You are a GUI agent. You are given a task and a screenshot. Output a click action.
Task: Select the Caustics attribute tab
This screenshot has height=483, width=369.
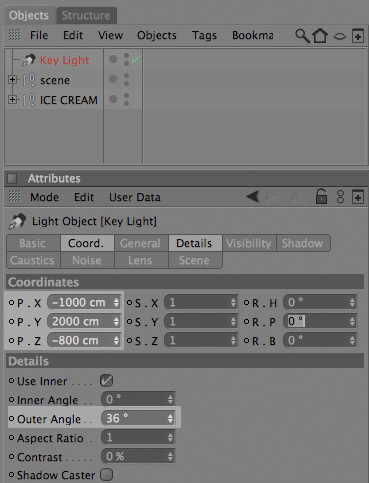click(x=33, y=260)
